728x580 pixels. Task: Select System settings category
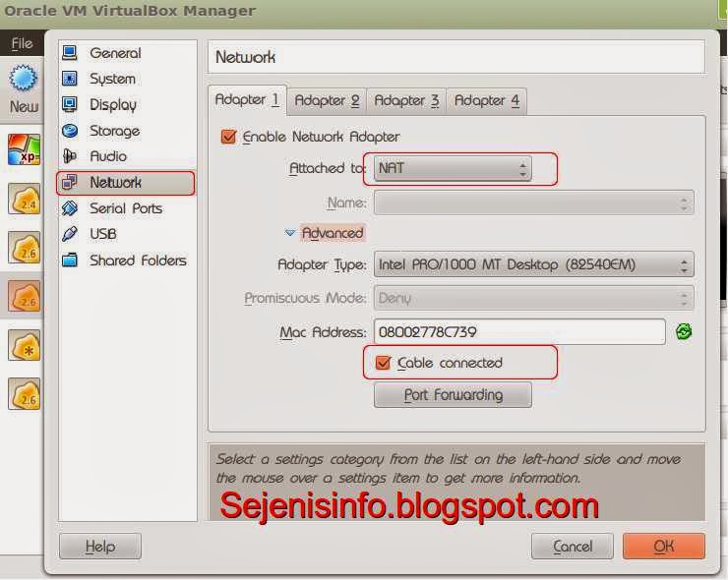[126, 79]
